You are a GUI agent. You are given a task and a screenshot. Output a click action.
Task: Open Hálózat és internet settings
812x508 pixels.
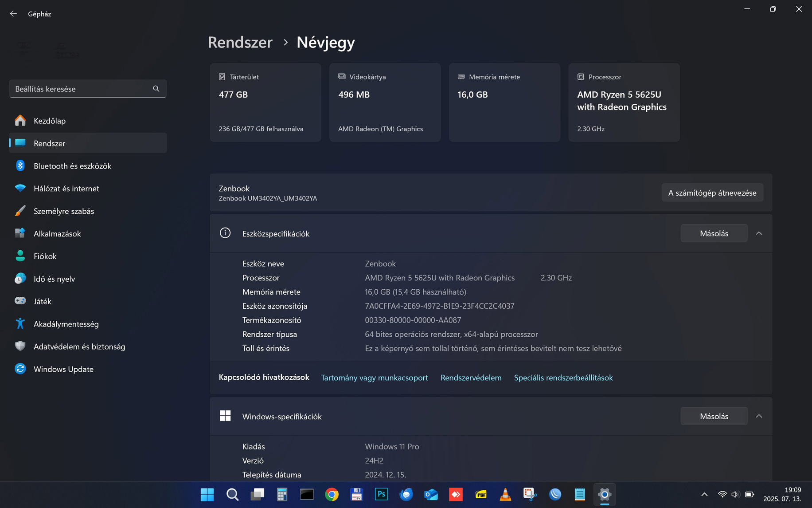88,189
